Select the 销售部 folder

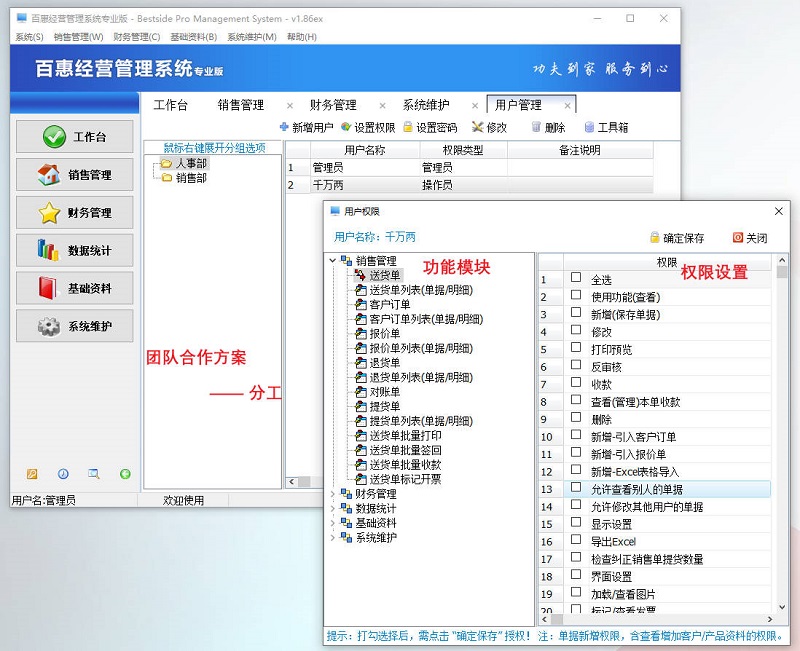click(x=184, y=178)
